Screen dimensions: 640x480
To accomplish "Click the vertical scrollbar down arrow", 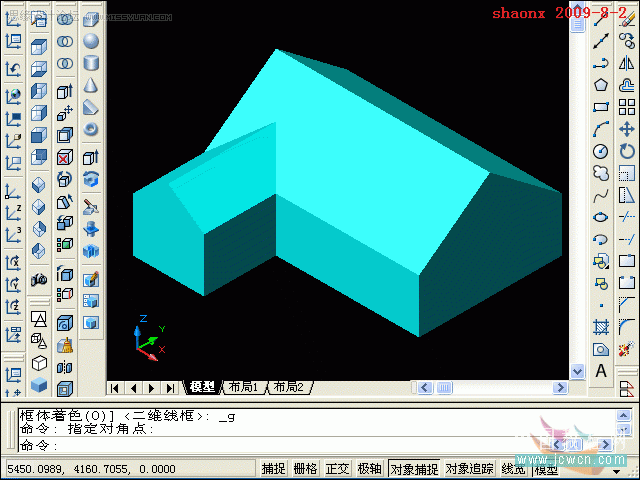I will (577, 371).
